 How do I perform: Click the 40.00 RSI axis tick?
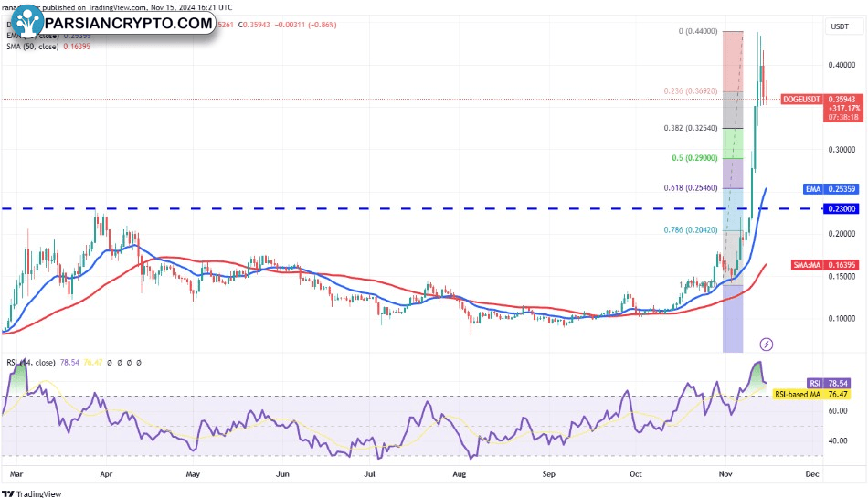[x=838, y=440]
